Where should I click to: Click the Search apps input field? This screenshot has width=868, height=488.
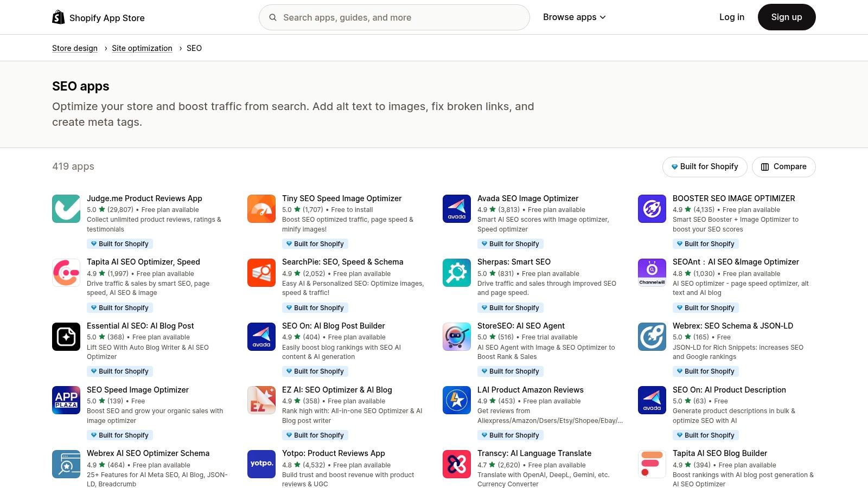[x=394, y=17]
